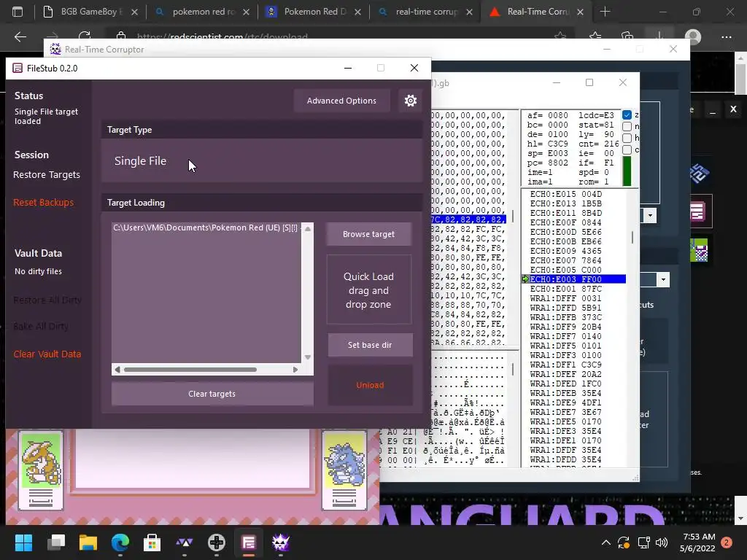Click the Real-Time Corruptor title bar icon

coord(55,49)
